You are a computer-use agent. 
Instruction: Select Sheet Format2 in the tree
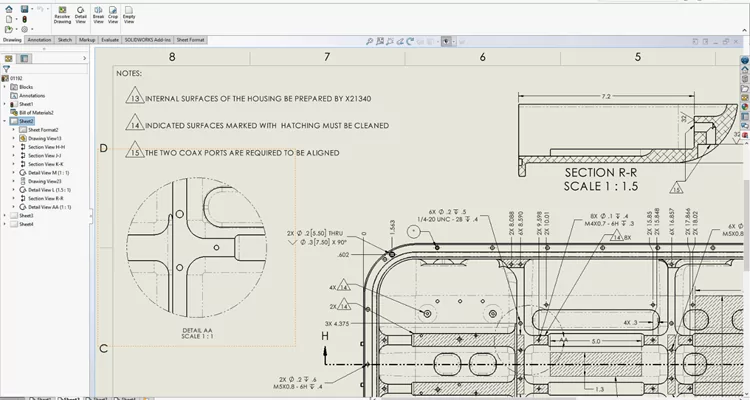click(x=38, y=130)
